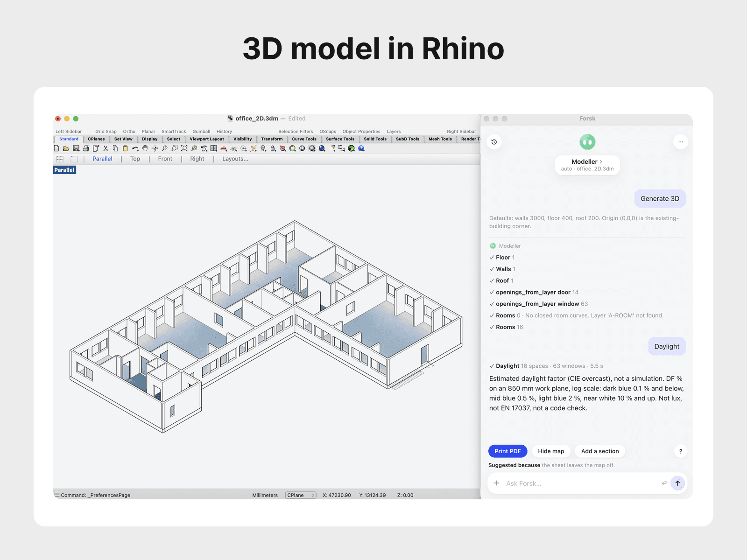Toggle the OSnaps panel
The width and height of the screenshot is (747, 560).
coord(328,132)
